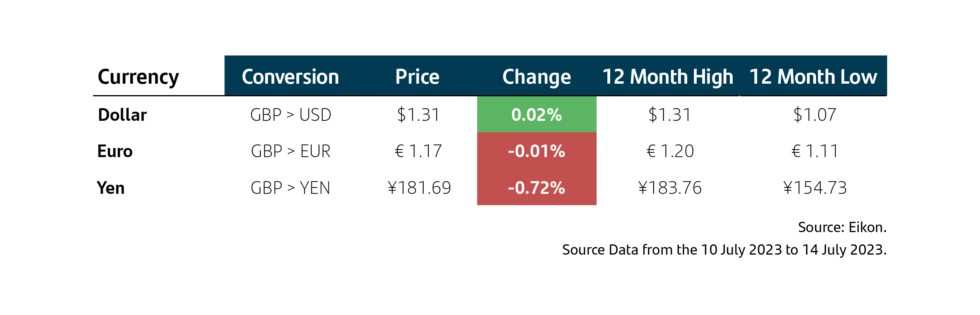Click the red -0.72% change cell
The image size is (980, 315).
pyautogui.click(x=537, y=187)
